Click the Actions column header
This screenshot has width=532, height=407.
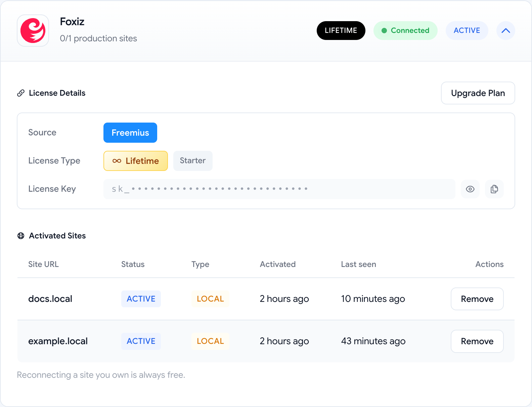click(x=490, y=264)
